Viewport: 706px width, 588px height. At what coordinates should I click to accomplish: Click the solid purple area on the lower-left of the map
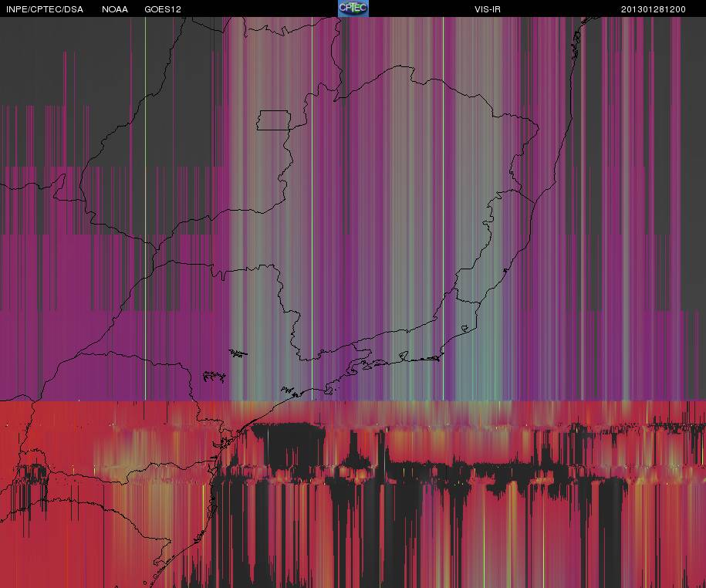(113, 356)
